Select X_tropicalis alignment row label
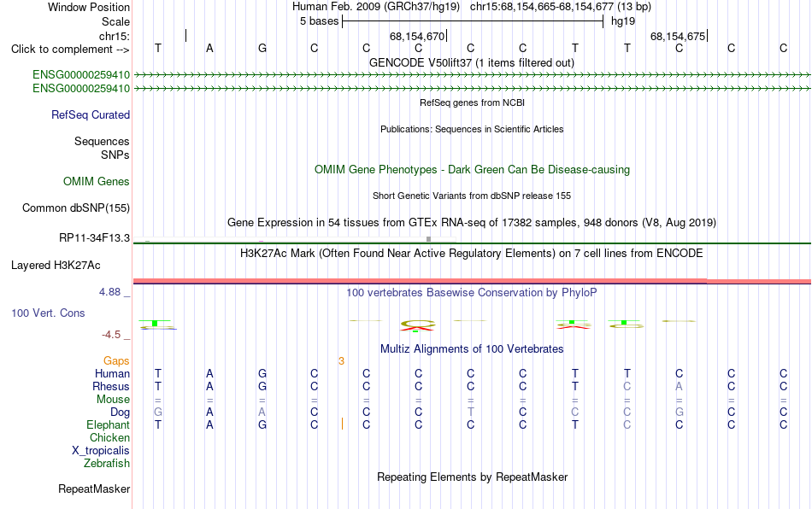 tap(101, 451)
